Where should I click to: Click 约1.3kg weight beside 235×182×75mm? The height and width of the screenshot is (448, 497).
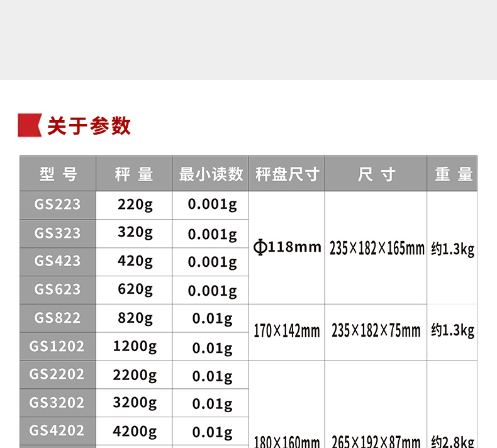point(452,331)
